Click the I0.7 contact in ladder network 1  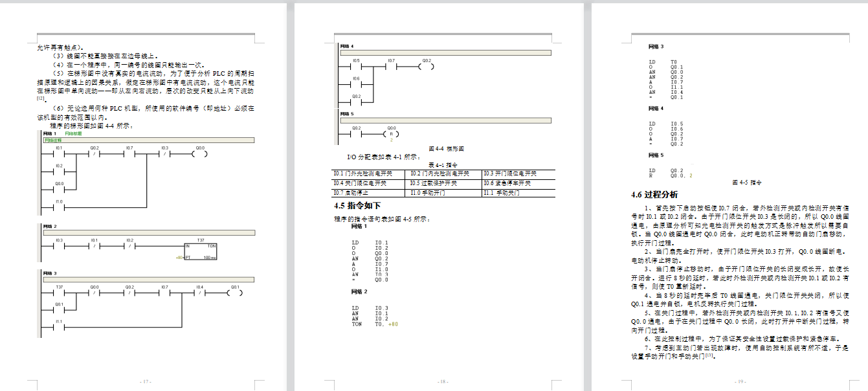pyautogui.click(x=130, y=154)
